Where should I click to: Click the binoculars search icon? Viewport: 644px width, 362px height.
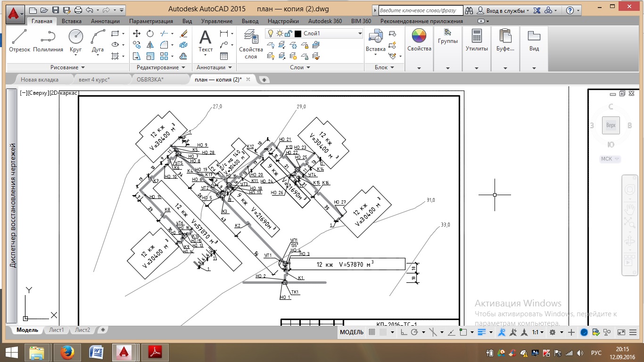pos(469,10)
